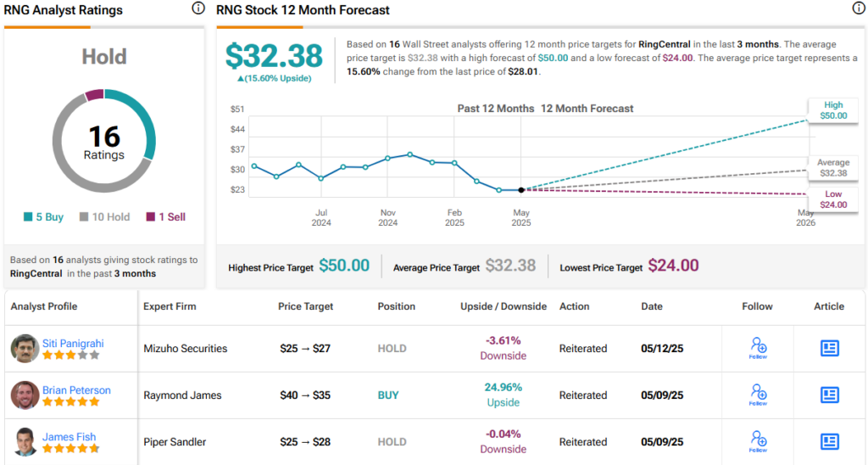Click the Lowest Price Target $24.00 value
868x465 pixels.
tap(673, 266)
